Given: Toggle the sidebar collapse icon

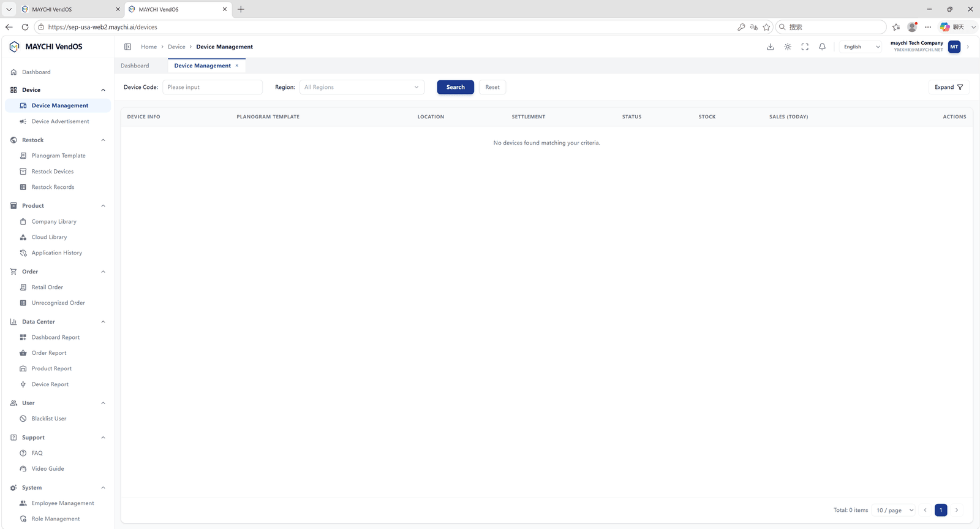Looking at the screenshot, I should coord(128,47).
